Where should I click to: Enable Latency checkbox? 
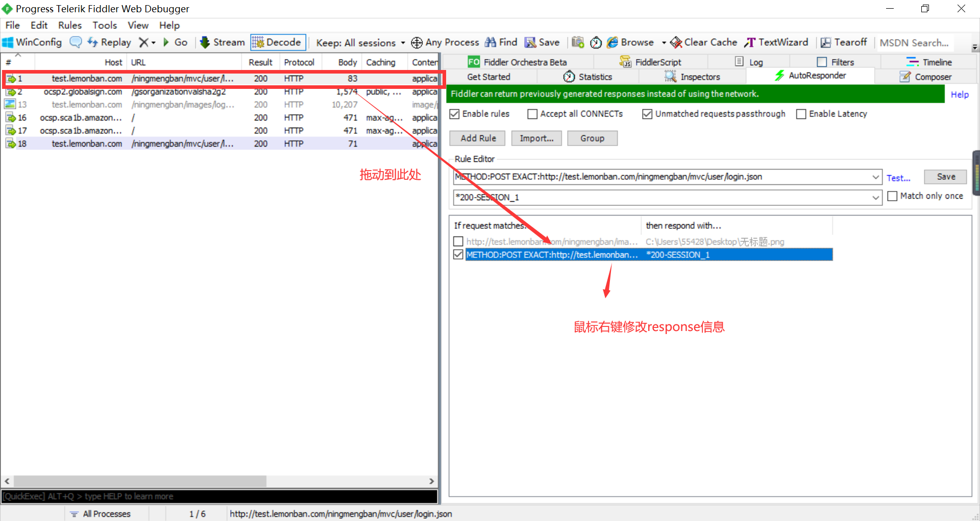801,114
